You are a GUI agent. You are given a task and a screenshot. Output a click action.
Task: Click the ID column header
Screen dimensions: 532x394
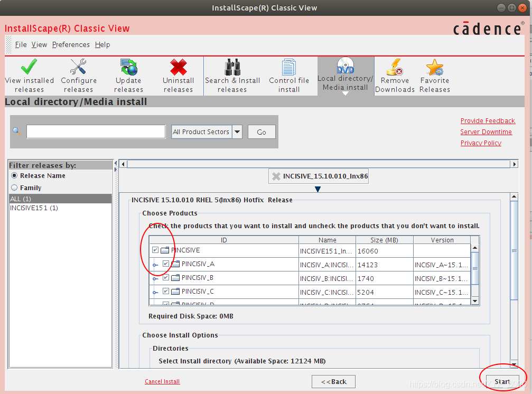[224, 240]
